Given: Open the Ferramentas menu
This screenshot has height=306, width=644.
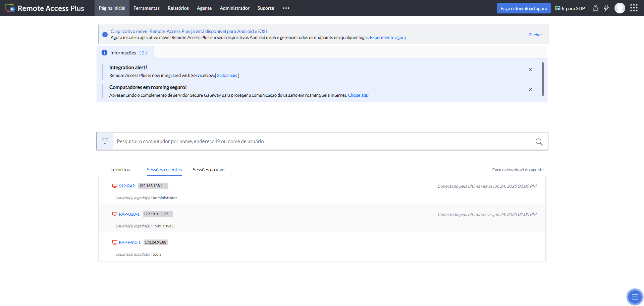Looking at the screenshot, I should [x=146, y=8].
